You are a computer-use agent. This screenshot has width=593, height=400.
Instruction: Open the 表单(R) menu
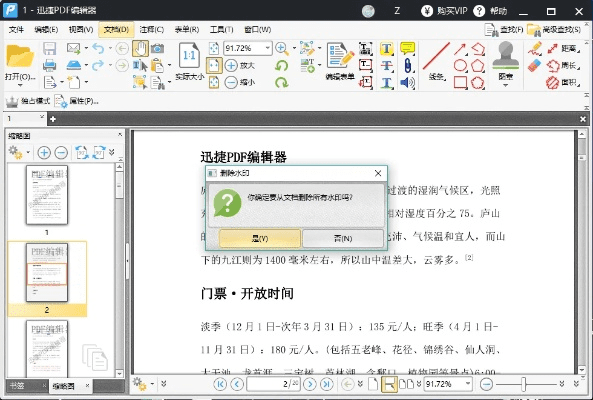[x=186, y=29]
